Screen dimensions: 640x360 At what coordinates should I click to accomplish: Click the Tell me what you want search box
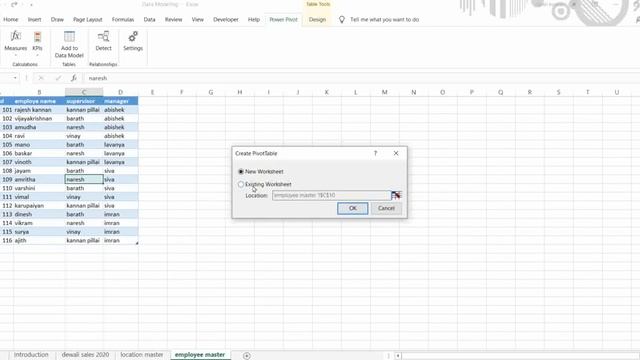coord(384,20)
